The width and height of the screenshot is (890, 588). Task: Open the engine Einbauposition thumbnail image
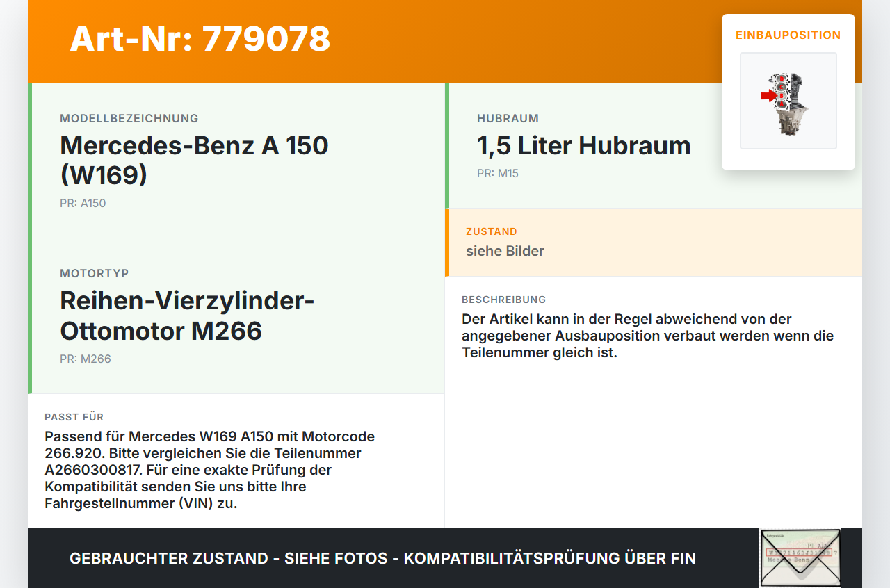pyautogui.click(x=788, y=101)
